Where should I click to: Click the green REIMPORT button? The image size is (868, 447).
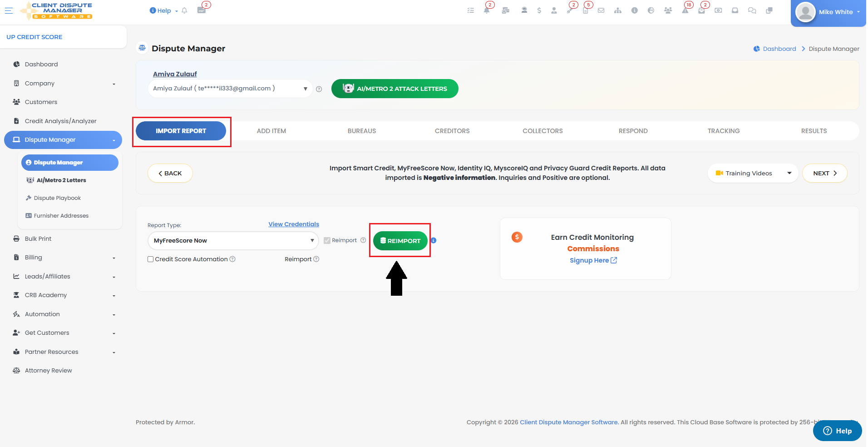[400, 241]
